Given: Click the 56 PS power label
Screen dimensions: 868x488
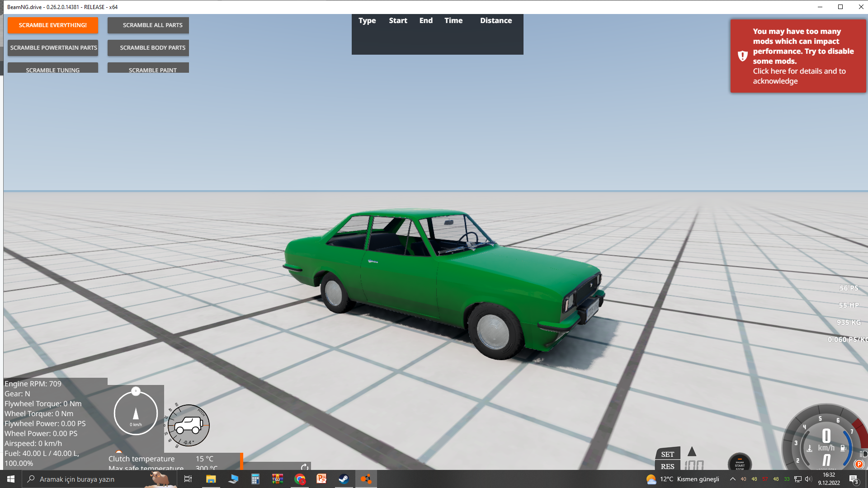Looking at the screenshot, I should click(849, 288).
